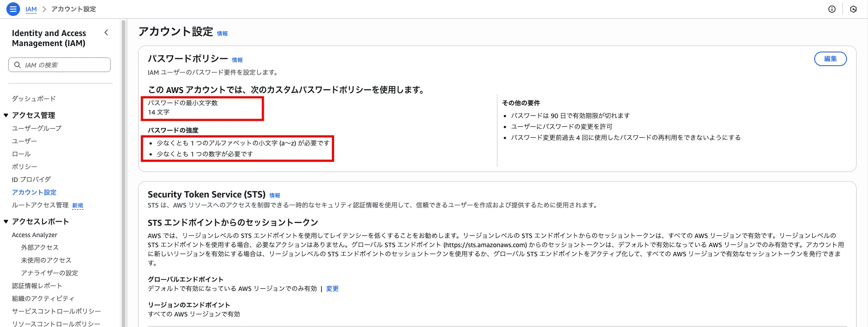
Task: Click the IAM breadcrumb link
Action: 31,9
